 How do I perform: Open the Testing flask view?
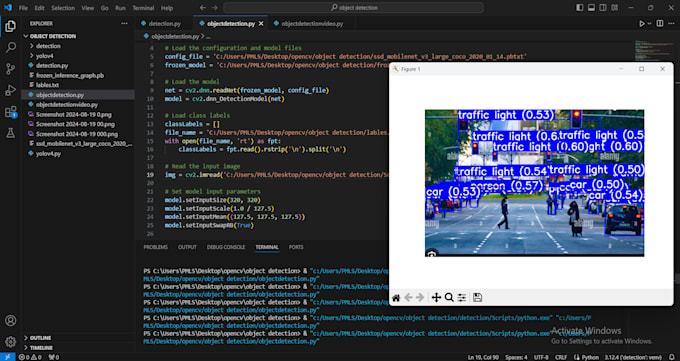(10, 133)
